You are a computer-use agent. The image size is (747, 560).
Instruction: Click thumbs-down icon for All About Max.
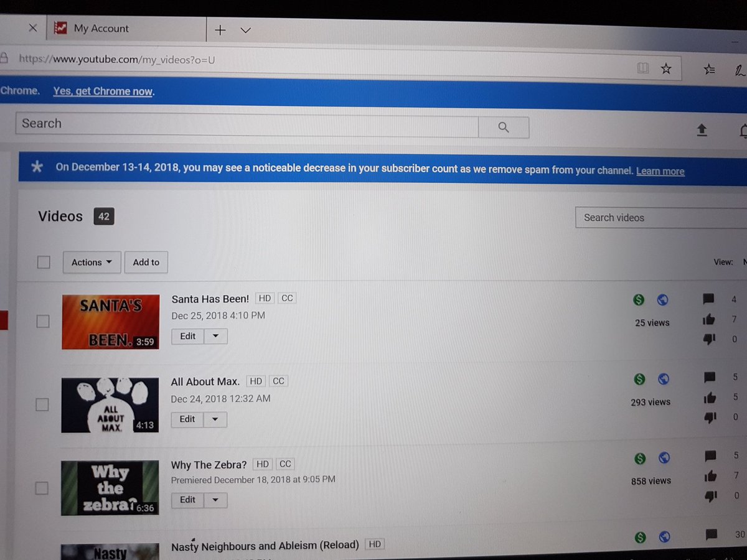click(710, 417)
